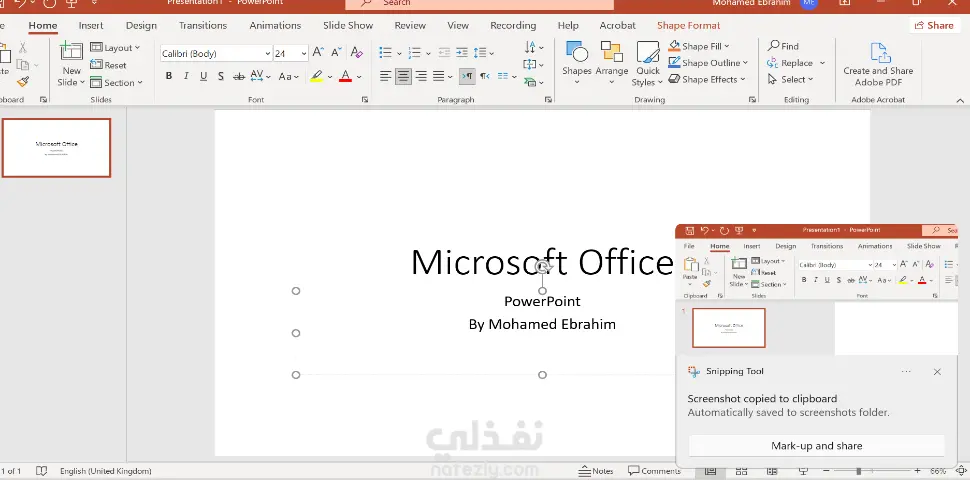Click the Share button

click(934, 25)
